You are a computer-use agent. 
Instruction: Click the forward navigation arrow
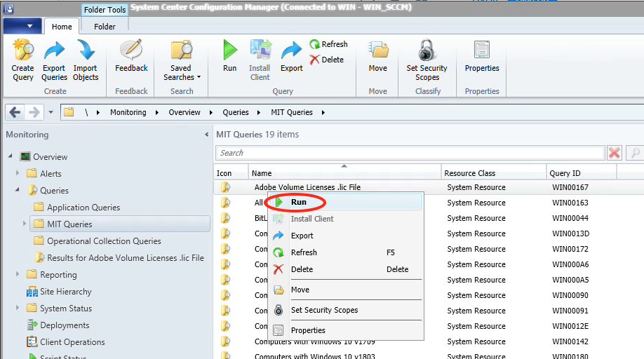click(34, 112)
